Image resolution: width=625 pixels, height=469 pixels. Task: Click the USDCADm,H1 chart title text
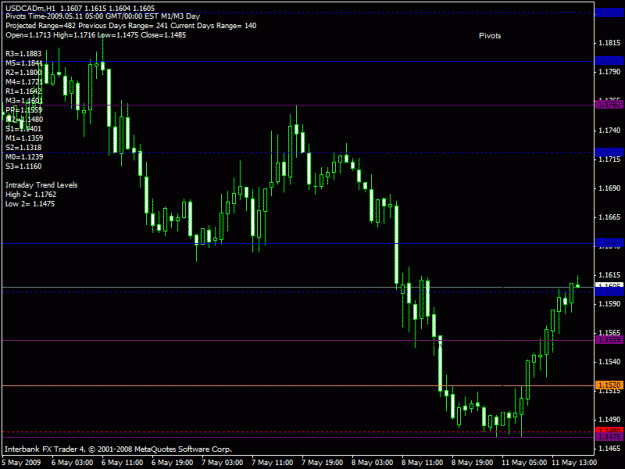click(80, 8)
